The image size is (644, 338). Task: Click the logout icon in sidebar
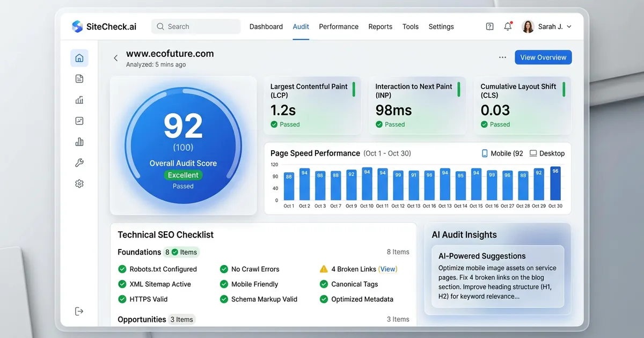tap(79, 311)
